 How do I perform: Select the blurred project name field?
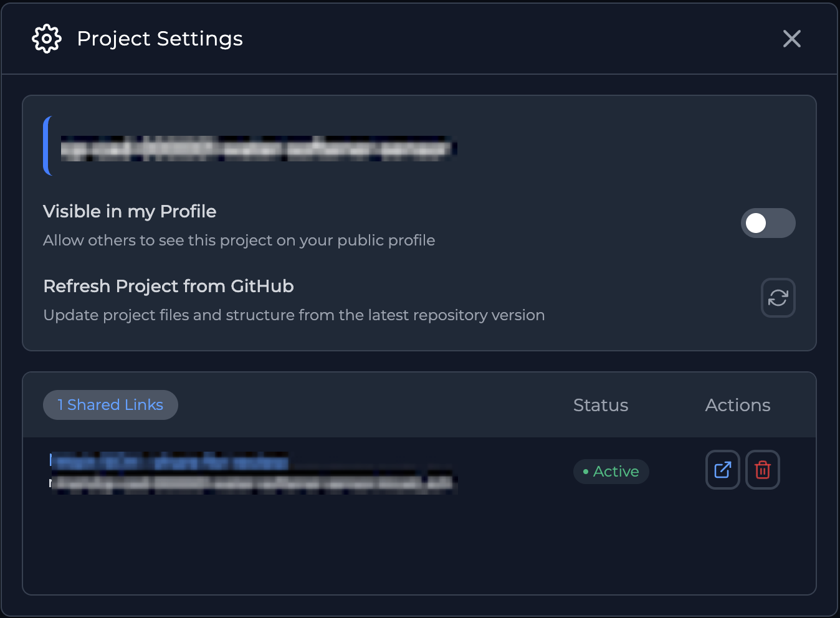259,148
